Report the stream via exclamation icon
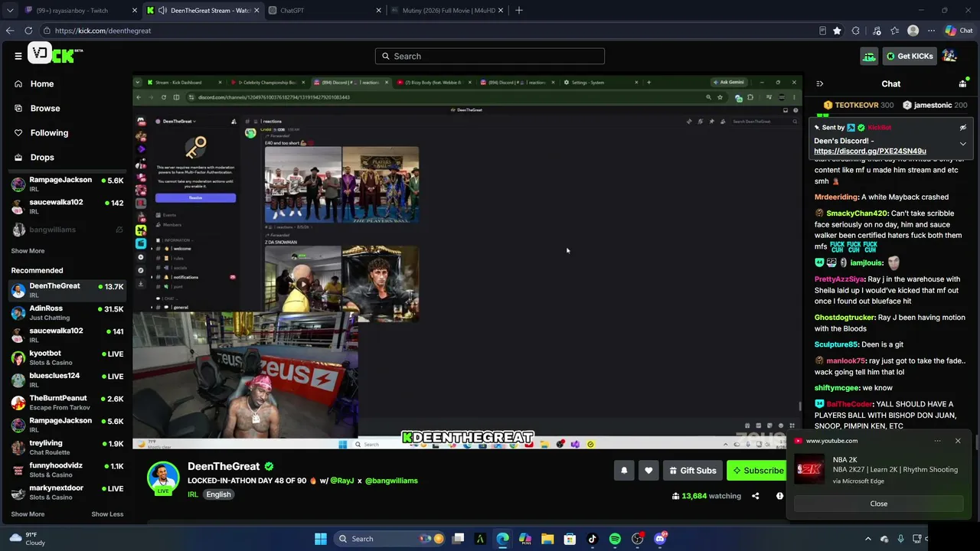The image size is (980, 551). tap(779, 496)
